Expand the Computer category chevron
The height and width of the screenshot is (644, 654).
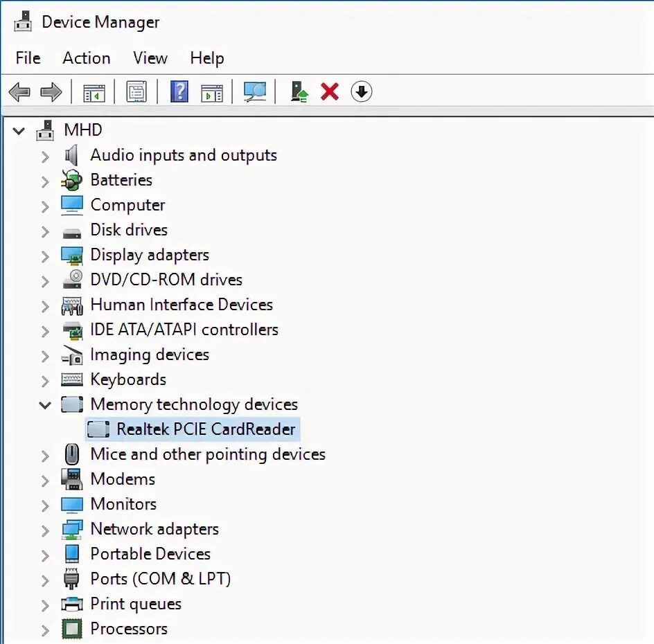[46, 207]
